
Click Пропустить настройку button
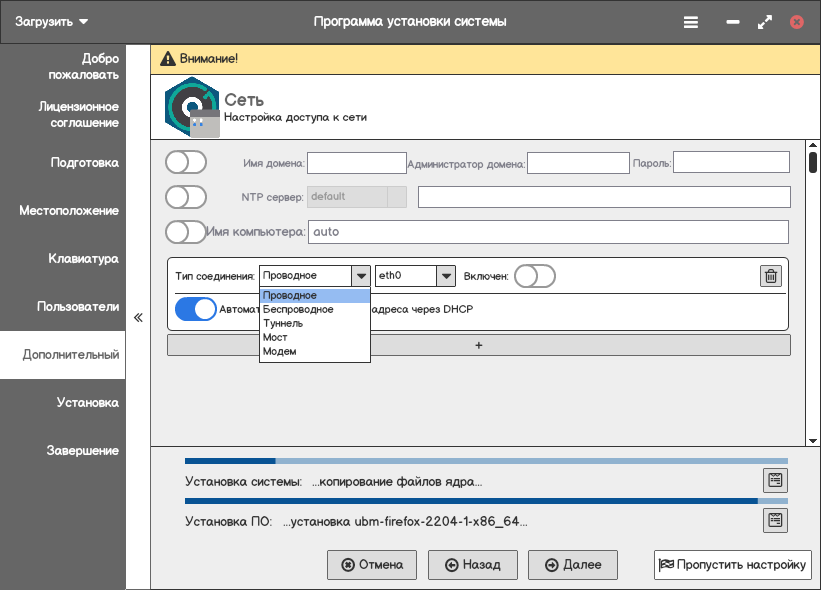tap(732, 565)
